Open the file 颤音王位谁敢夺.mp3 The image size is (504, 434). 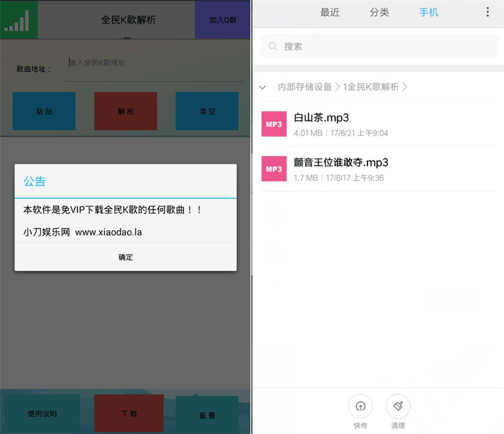coord(380,169)
